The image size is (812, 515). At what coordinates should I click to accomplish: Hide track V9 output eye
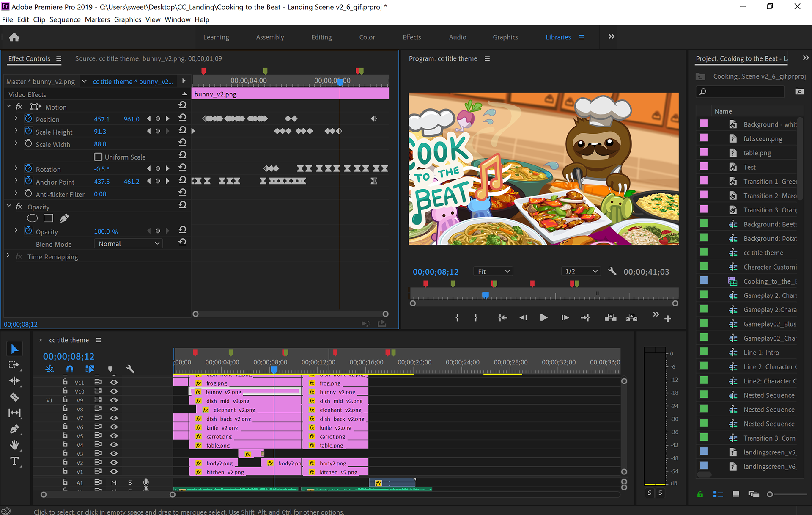pyautogui.click(x=114, y=399)
